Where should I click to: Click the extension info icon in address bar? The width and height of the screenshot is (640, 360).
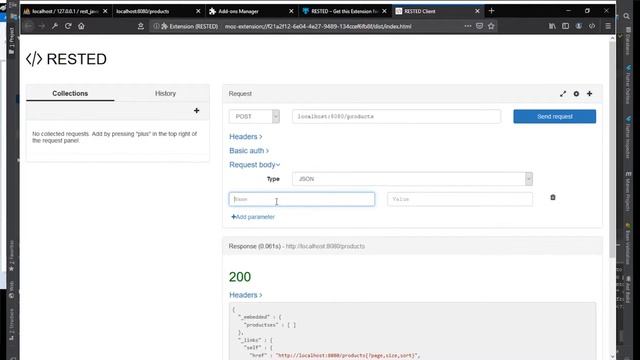point(156,26)
